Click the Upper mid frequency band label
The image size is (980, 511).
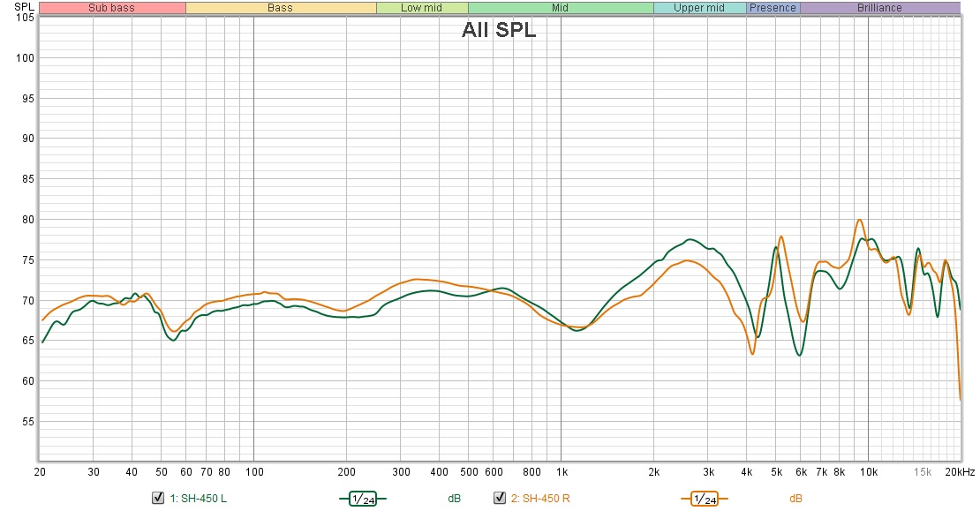point(699,8)
